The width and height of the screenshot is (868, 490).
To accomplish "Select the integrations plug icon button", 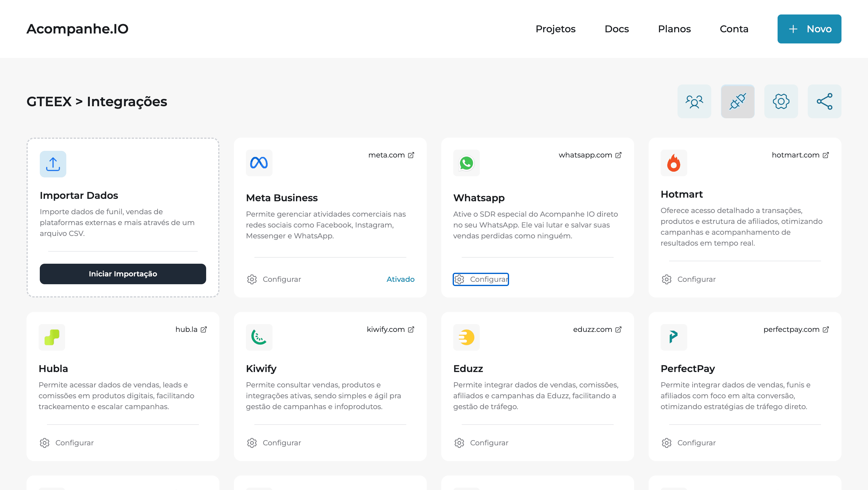I will tap(737, 101).
